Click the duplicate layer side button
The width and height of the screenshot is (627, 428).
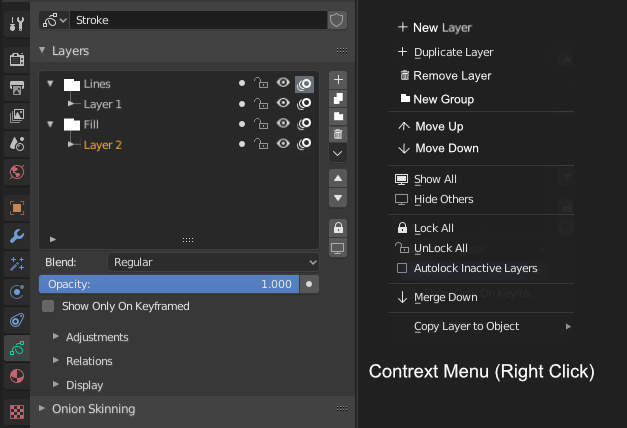[x=338, y=98]
